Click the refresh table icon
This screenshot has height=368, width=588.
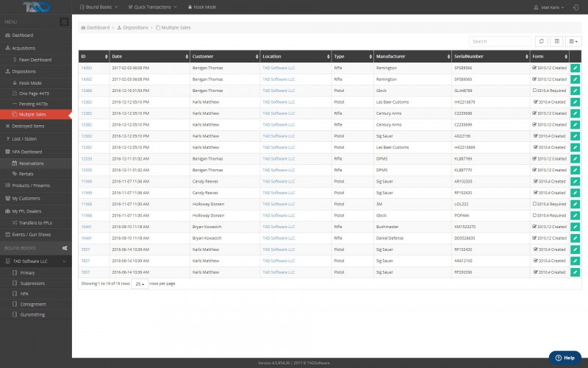pyautogui.click(x=542, y=41)
